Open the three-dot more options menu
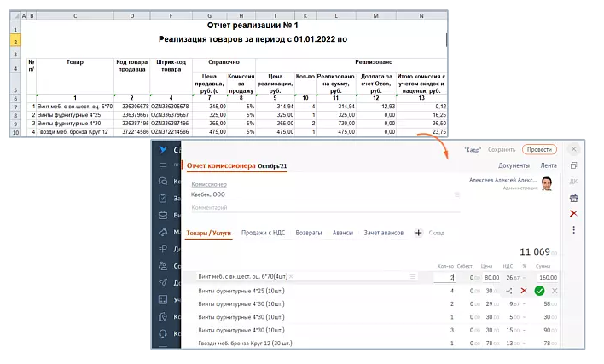 (x=573, y=230)
